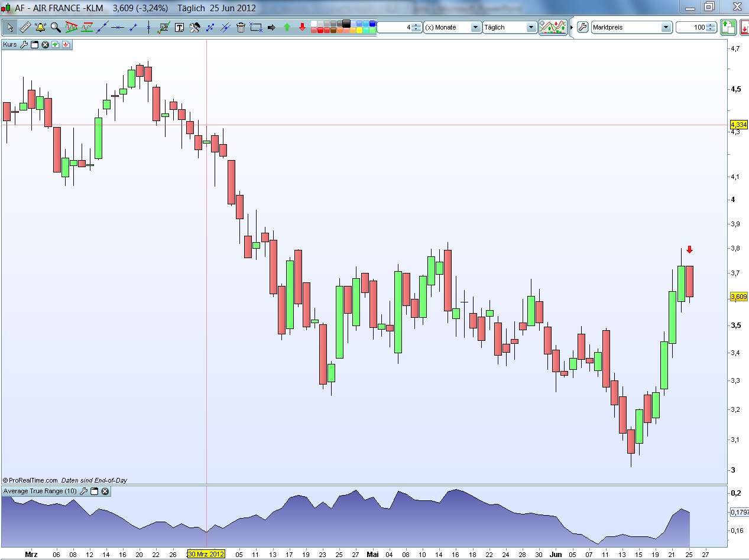Image resolution: width=749 pixels, height=560 pixels.
Task: Pick the yellow color swatch
Action: (x=360, y=30)
